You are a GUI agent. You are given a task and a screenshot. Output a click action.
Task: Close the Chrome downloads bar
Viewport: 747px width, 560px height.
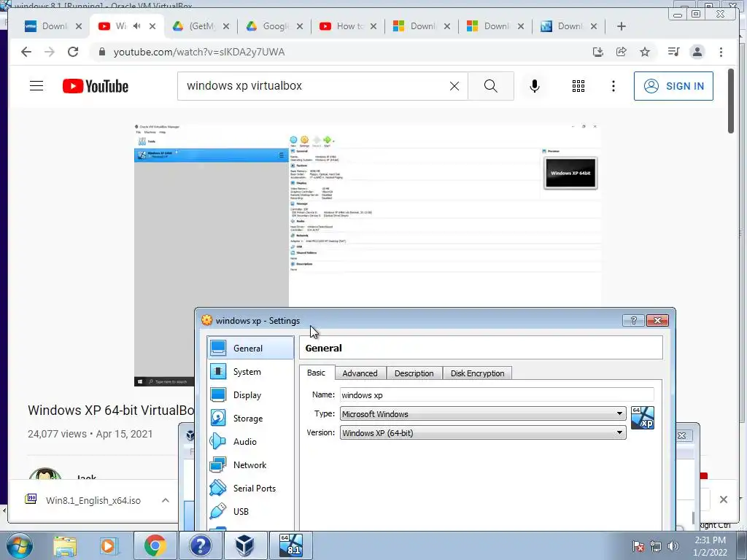724,499
